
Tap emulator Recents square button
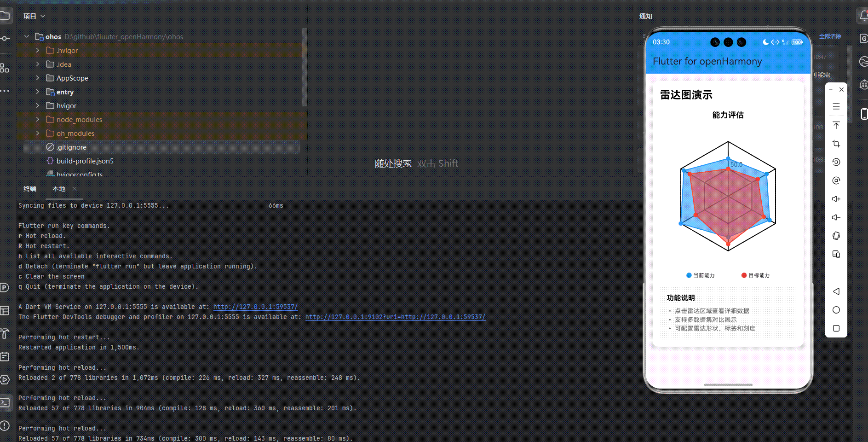836,328
